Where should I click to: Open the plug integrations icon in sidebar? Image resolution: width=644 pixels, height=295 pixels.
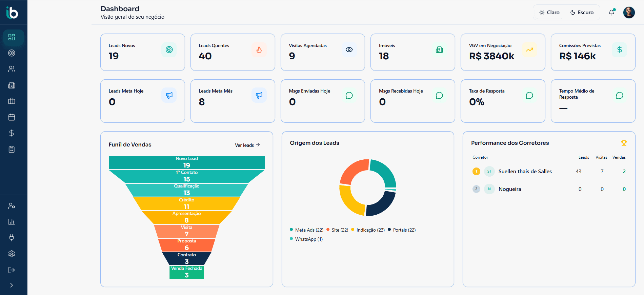[12, 238]
